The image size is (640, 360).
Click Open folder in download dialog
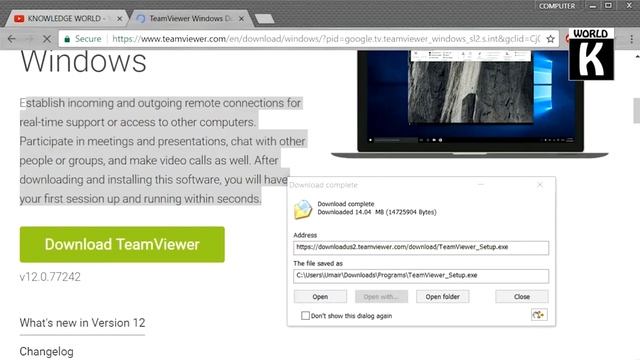click(442, 297)
